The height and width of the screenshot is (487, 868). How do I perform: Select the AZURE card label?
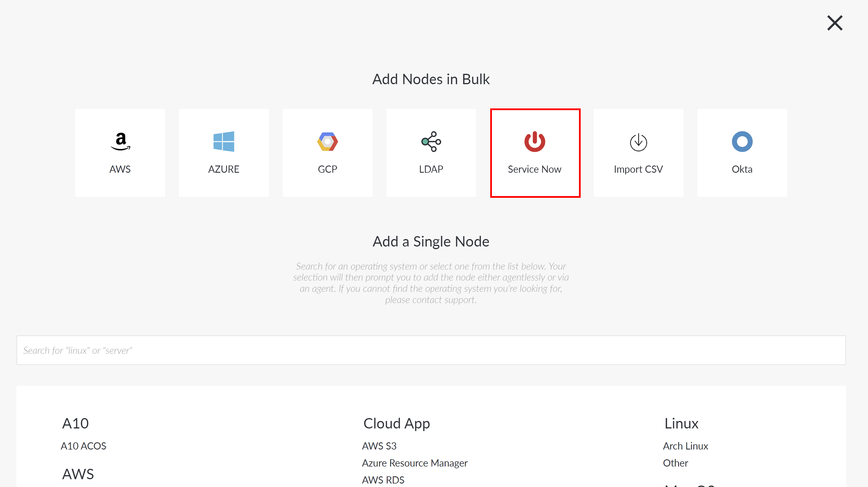tap(224, 169)
